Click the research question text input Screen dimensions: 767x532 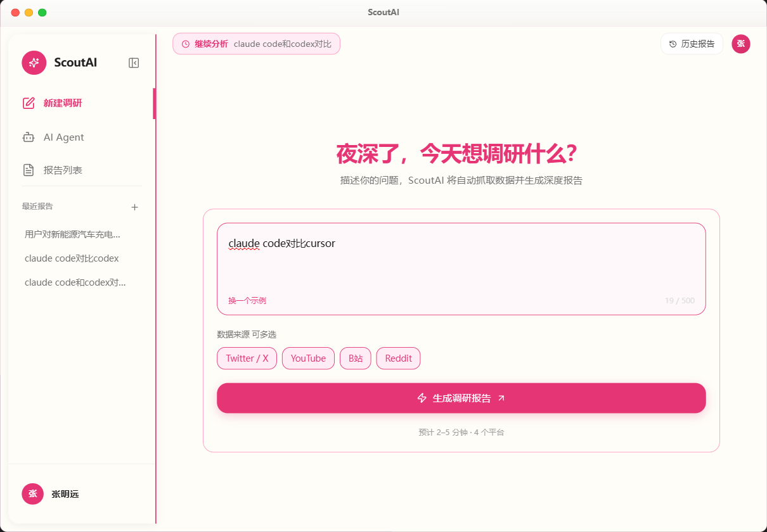coord(461,269)
